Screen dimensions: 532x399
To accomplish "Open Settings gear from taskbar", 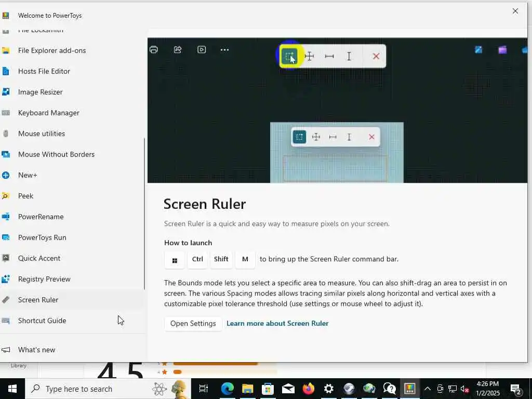I will (x=328, y=389).
